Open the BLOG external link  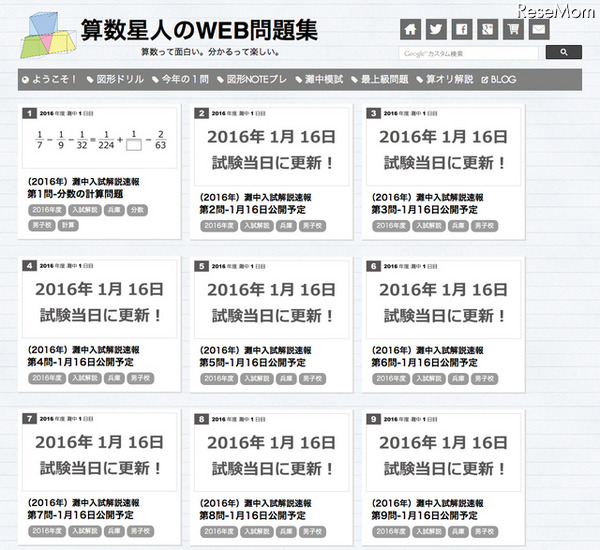(499, 79)
